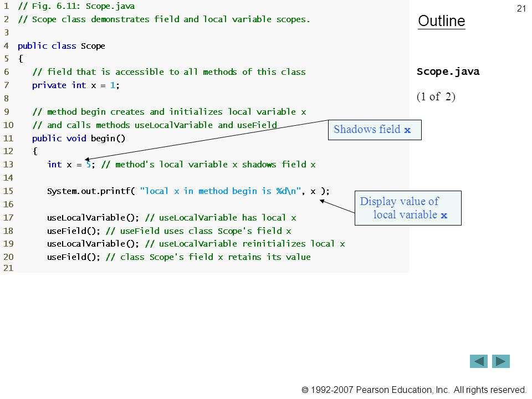The image size is (532, 399).
Task: Click the comment 'and calls methods useLocalVariable and useField'
Action: 155,125
